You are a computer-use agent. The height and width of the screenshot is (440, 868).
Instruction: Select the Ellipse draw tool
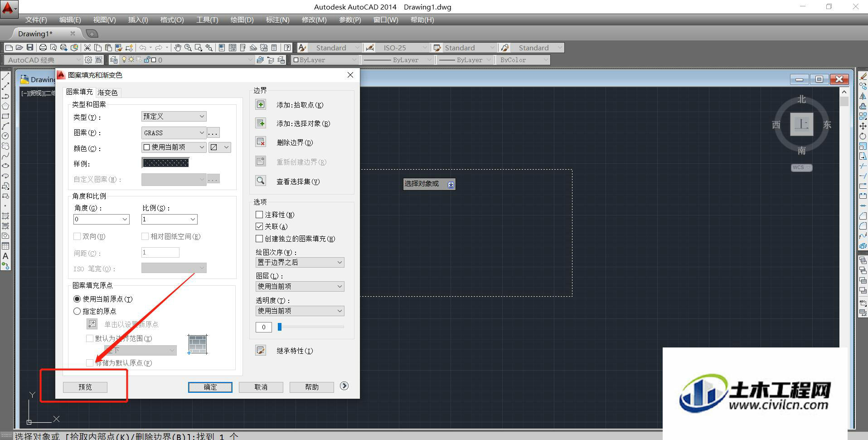click(5, 166)
